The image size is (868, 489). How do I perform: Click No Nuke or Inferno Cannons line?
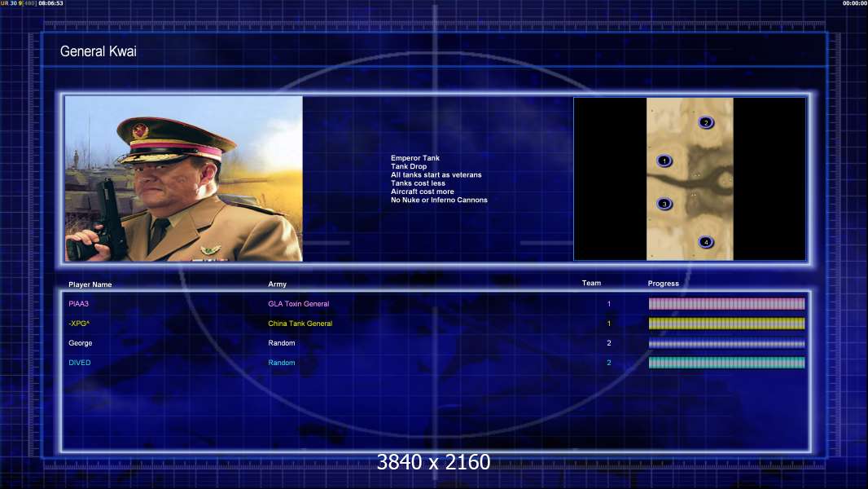[x=439, y=200]
